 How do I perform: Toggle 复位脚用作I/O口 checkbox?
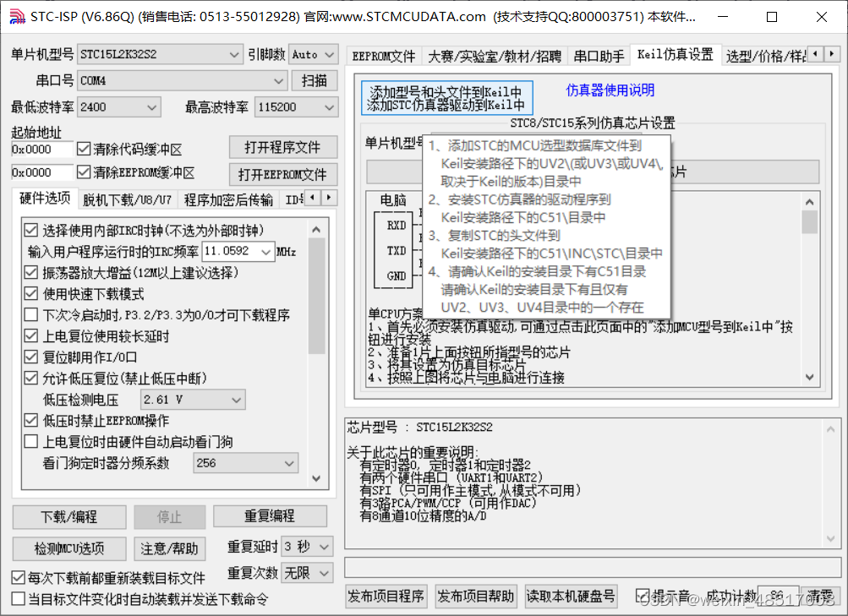click(30, 357)
